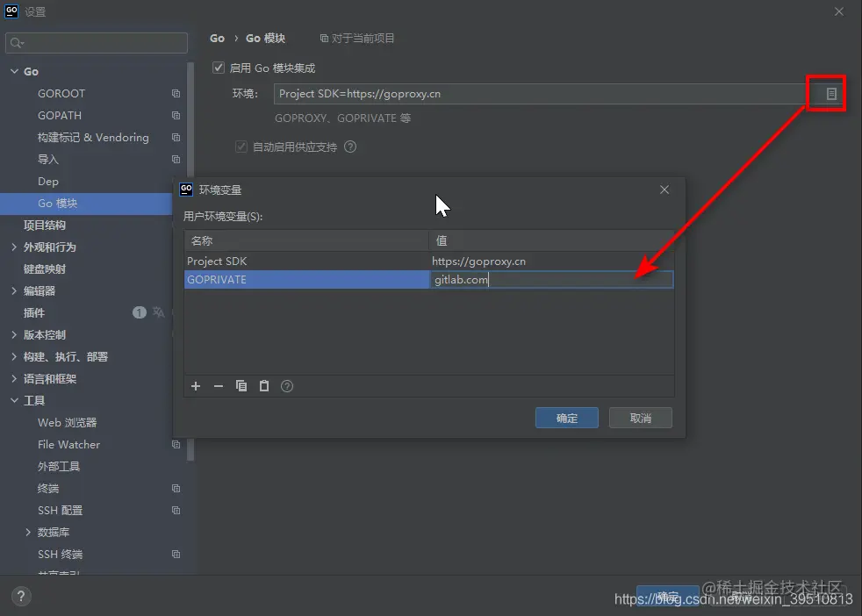This screenshot has height=616, width=862.
Task: Open help in environment variables toolbar
Action: coord(287,386)
